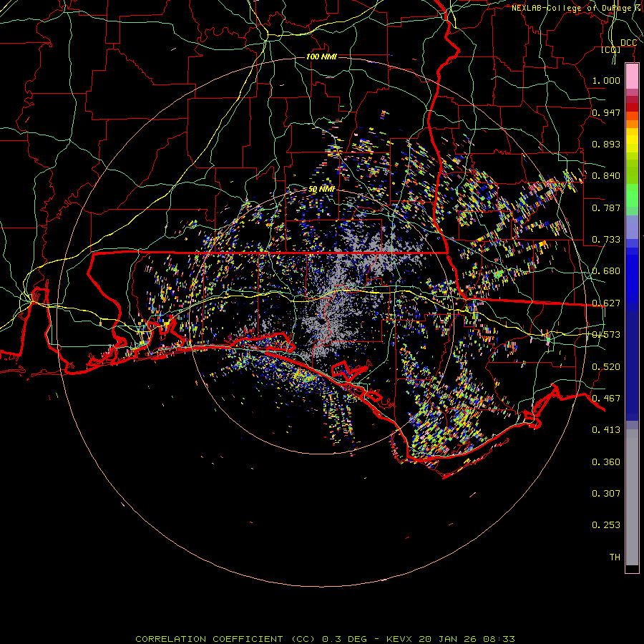Click the DCC label above the color scale
Screen dimensions: 644x644
tap(628, 43)
